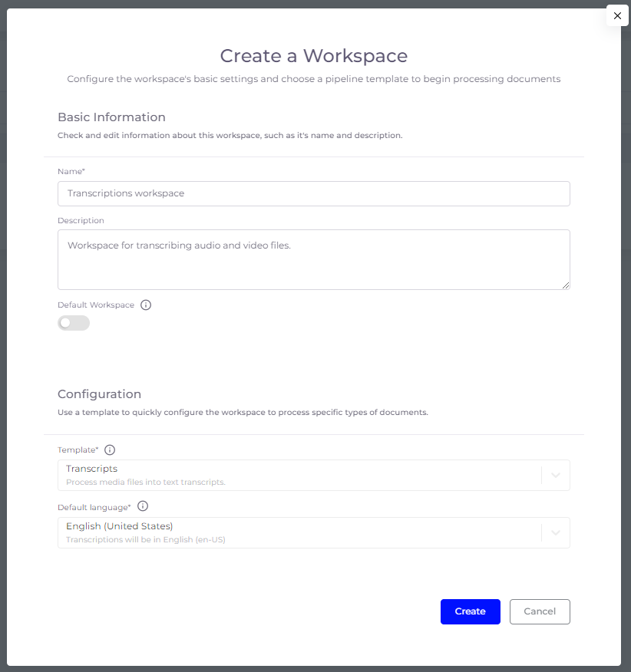The image size is (631, 672).
Task: Click the Configuration section heading
Action: [x=99, y=394]
